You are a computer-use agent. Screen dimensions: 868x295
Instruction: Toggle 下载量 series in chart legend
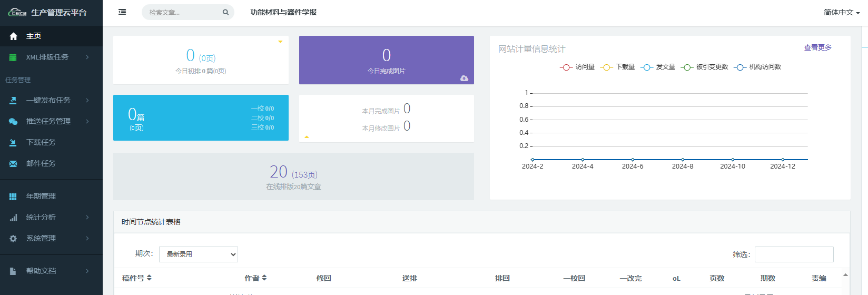coord(618,67)
